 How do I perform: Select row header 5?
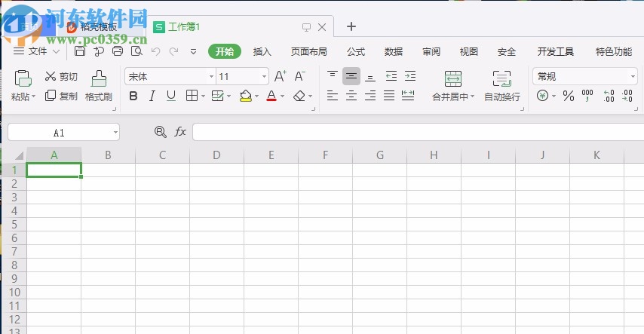14,225
